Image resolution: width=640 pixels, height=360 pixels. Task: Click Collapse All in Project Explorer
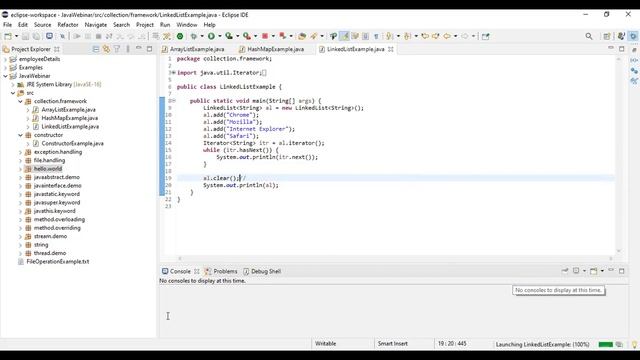[96, 49]
